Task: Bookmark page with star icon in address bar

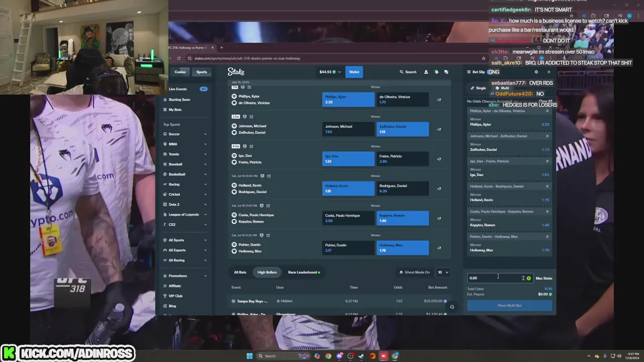Action: tap(484, 58)
